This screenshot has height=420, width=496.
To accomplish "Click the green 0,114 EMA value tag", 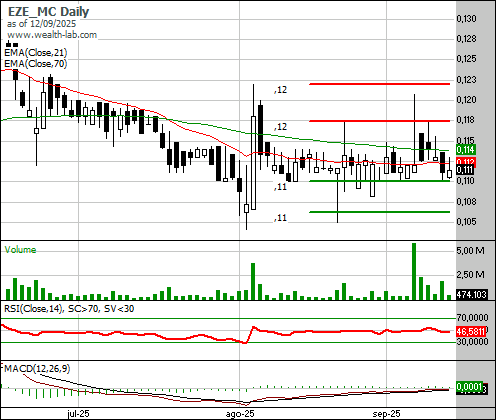I will pos(466,149).
